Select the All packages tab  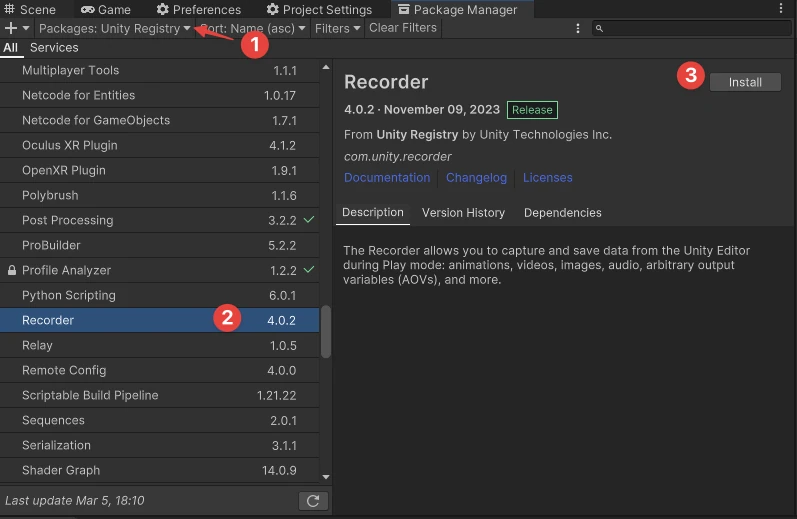coord(10,48)
